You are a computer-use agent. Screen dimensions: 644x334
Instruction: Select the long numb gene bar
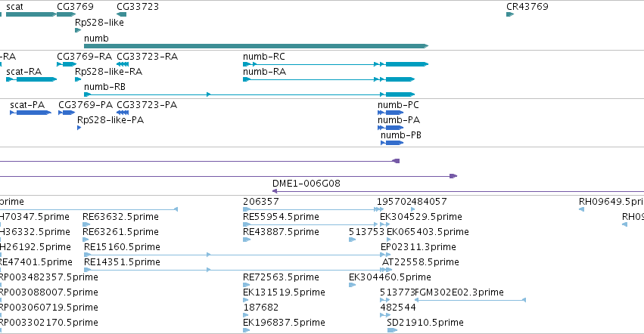257,46
